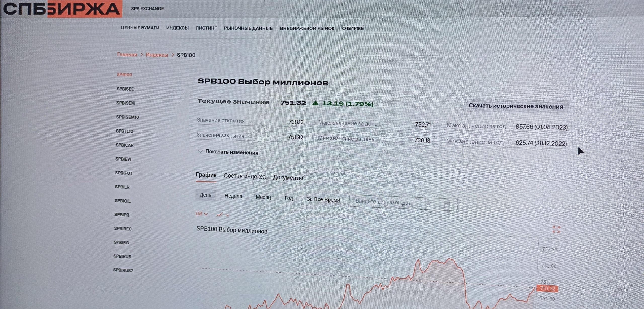Screen dimensions: 644x309
Task: Click the СПБ Биржа logo
Action: click(62, 9)
